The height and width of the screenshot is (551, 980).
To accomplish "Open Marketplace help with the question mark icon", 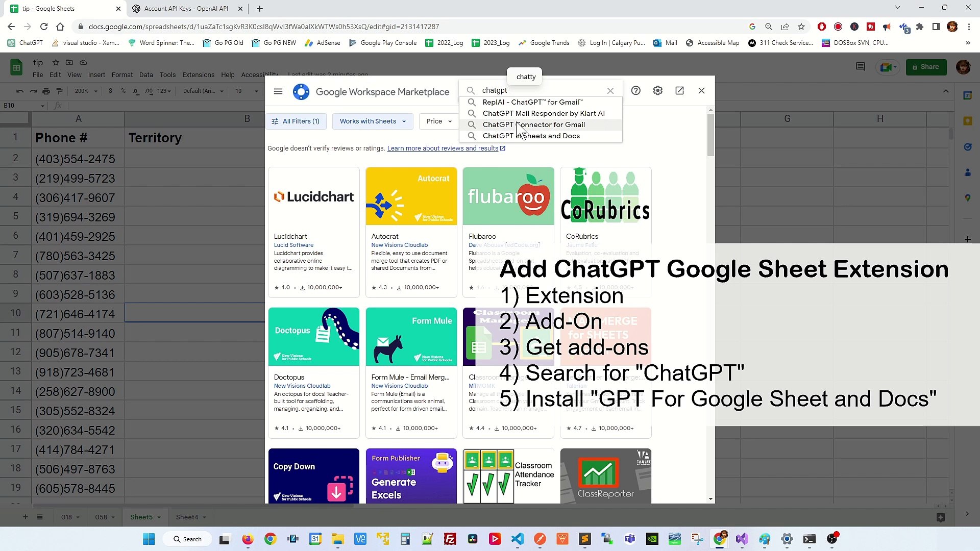I will coord(636,90).
